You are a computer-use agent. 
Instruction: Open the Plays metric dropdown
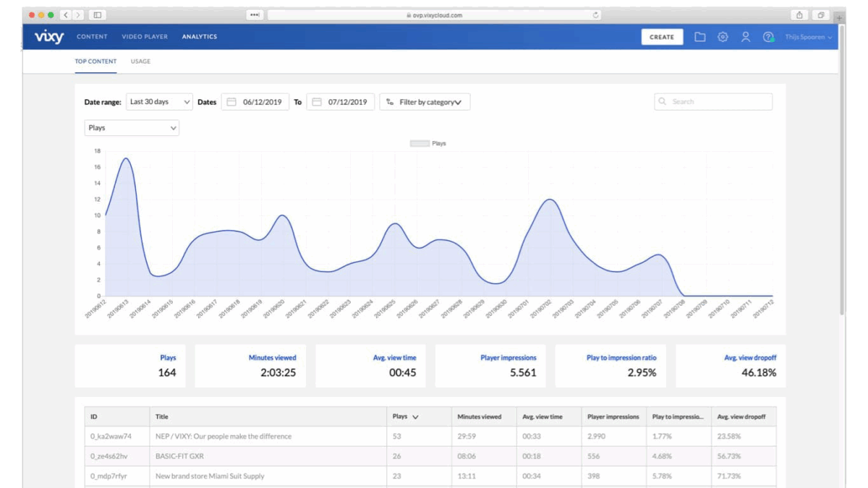(x=132, y=128)
